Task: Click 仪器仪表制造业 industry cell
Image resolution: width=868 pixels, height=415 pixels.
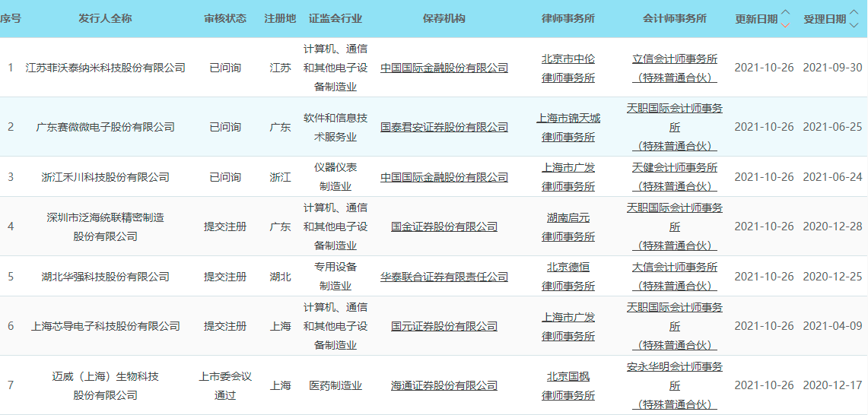Action: point(335,177)
